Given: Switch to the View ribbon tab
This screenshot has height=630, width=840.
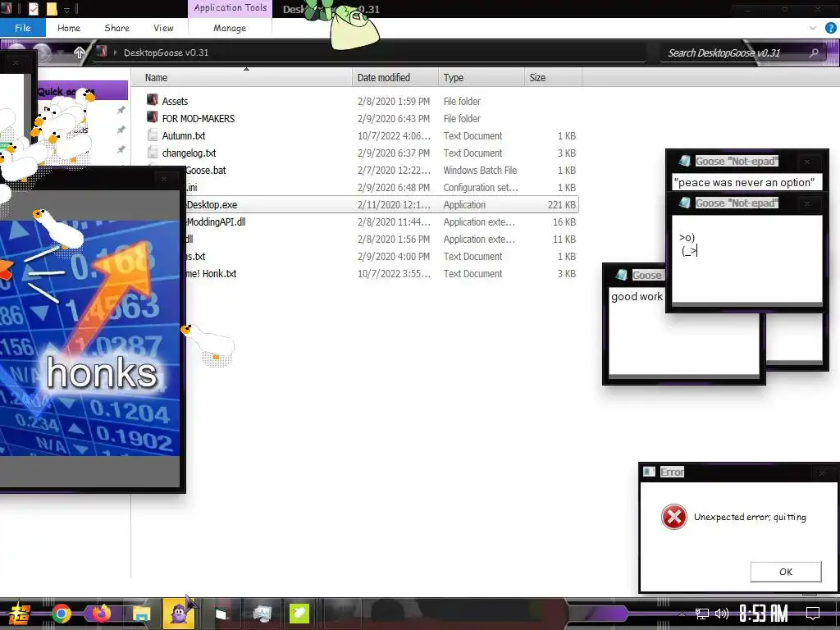Looking at the screenshot, I should [x=163, y=28].
